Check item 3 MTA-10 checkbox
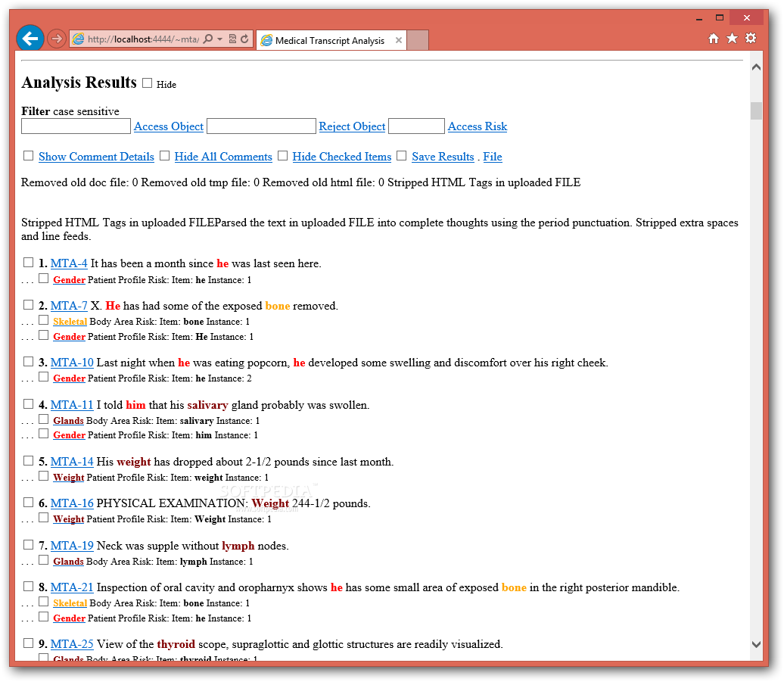784x682 pixels. tap(29, 362)
